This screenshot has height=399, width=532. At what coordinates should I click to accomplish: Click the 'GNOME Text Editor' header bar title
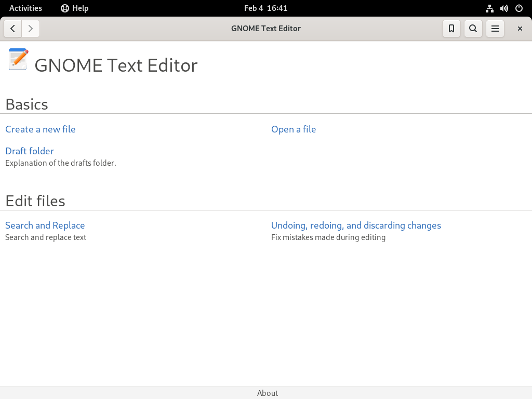[266, 29]
